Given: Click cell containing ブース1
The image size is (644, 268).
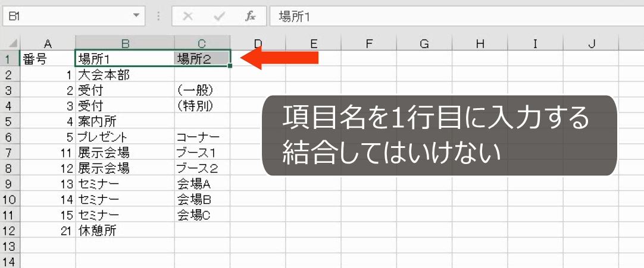Looking at the screenshot, I should (202, 153).
